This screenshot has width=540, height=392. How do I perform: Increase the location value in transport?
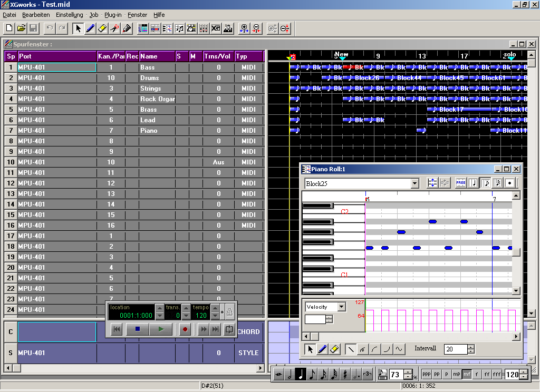coord(159,308)
